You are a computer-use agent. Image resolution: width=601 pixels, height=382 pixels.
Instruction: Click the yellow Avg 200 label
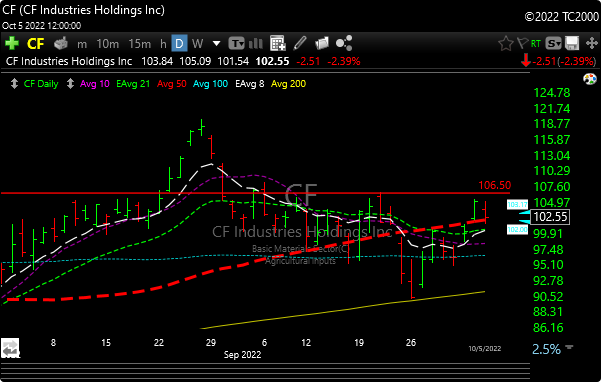(x=289, y=84)
